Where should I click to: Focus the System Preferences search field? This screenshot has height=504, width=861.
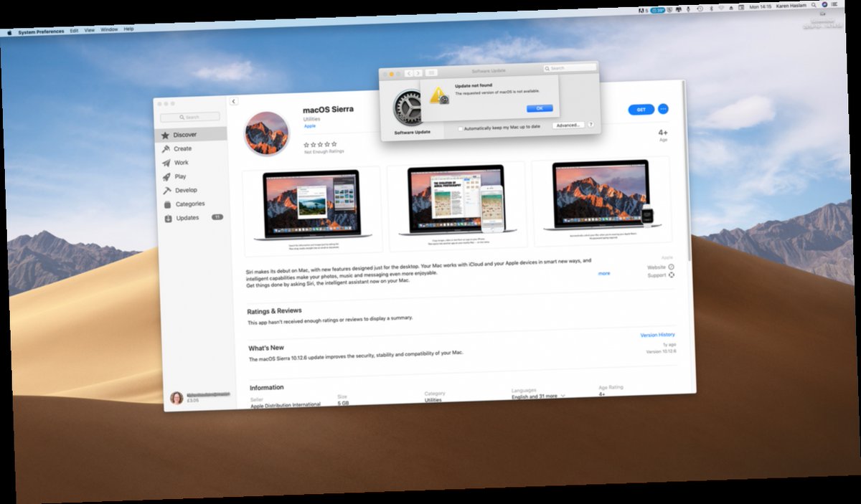coord(570,68)
